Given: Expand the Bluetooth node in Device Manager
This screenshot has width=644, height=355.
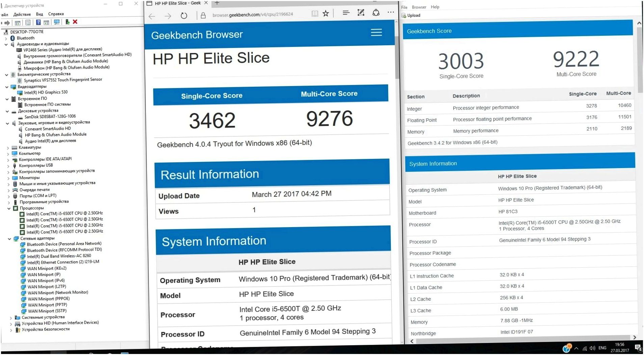Looking at the screenshot, I should pos(6,38).
